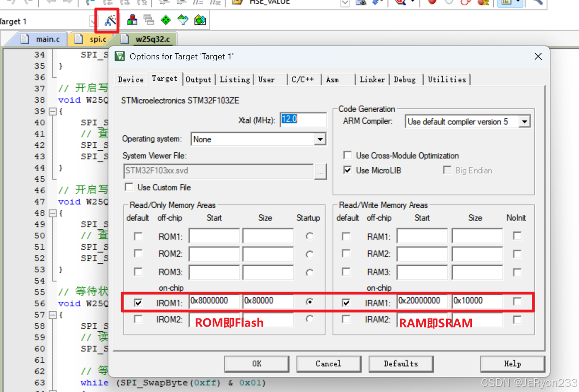The image size is (579, 392).
Task: Click the Defaults button
Action: pyautogui.click(x=401, y=364)
